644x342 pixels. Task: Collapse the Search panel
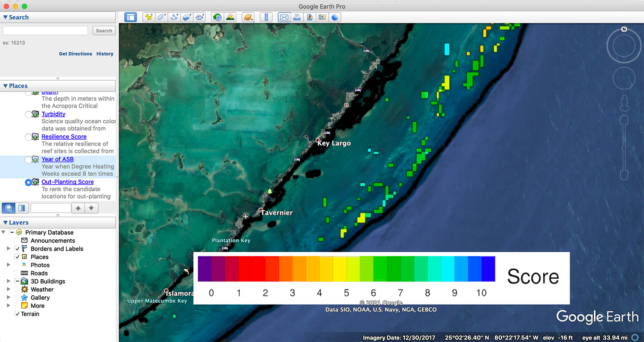coord(5,17)
